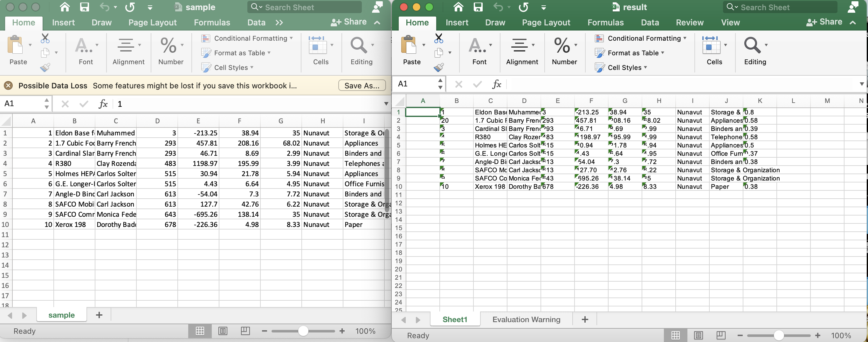Toggle Page Break preview in result status bar
The height and width of the screenshot is (342, 868).
(721, 335)
